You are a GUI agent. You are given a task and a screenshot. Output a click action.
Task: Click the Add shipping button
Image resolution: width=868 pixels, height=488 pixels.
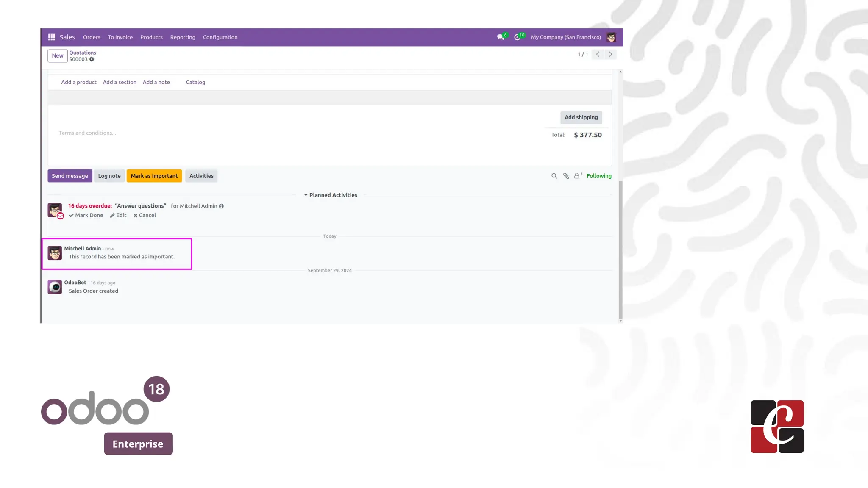click(x=581, y=117)
